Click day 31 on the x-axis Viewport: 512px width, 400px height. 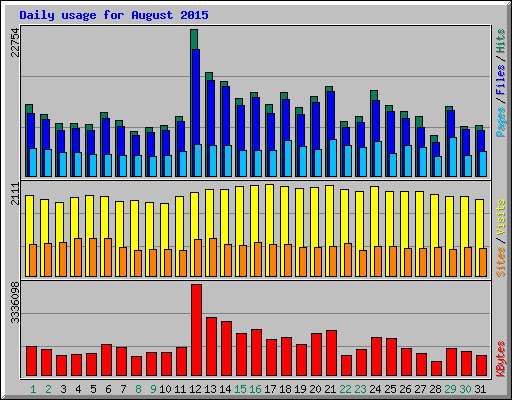tap(480, 389)
